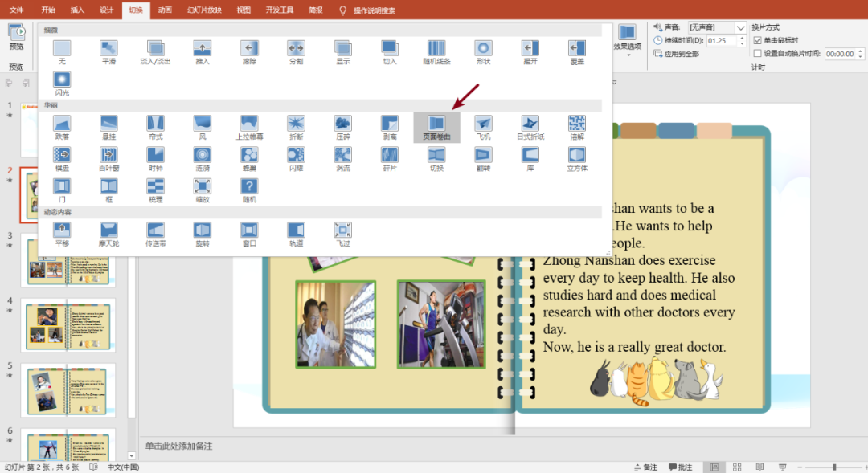The height and width of the screenshot is (473, 868).
Task: Increase the 持续时间 duration with spinner
Action: pos(742,38)
